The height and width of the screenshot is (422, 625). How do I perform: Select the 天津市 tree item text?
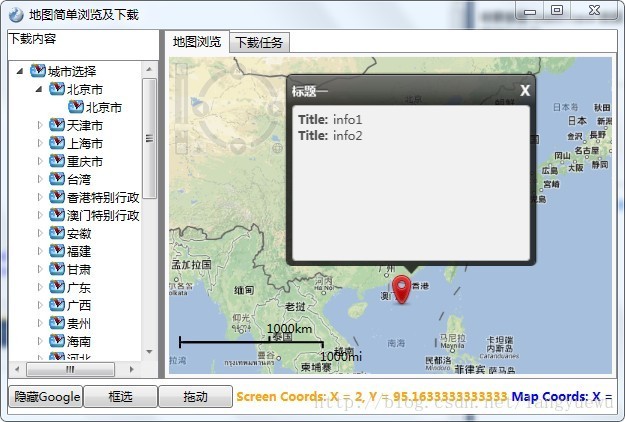[x=85, y=126]
